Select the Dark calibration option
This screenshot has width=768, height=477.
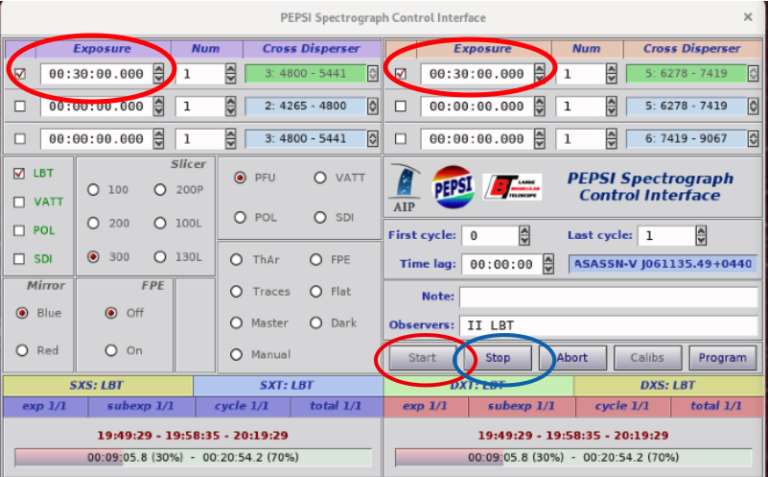pyautogui.click(x=316, y=323)
